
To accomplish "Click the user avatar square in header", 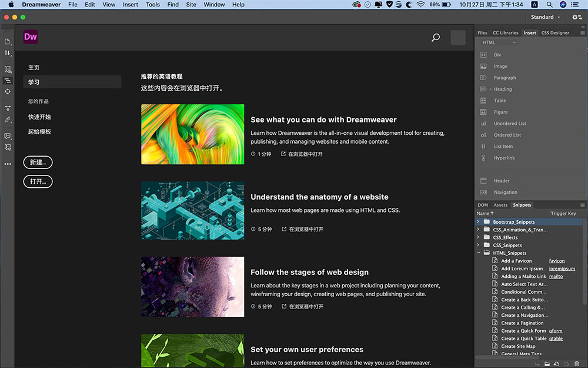I will 458,38.
